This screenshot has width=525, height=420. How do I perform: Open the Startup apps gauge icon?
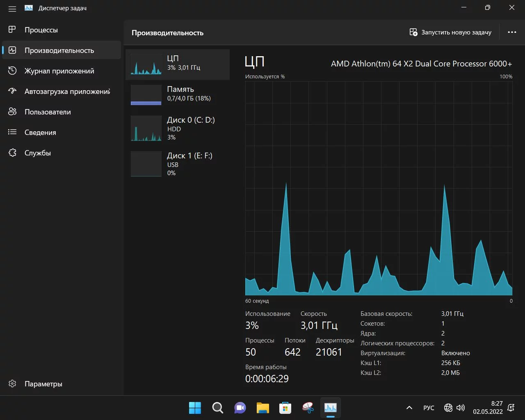(12, 91)
